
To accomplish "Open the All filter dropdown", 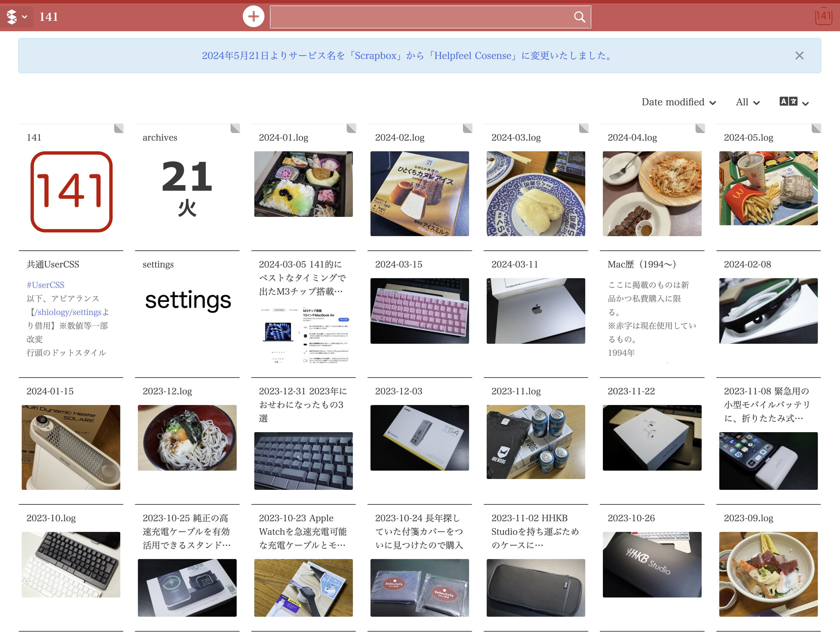I will click(x=748, y=102).
